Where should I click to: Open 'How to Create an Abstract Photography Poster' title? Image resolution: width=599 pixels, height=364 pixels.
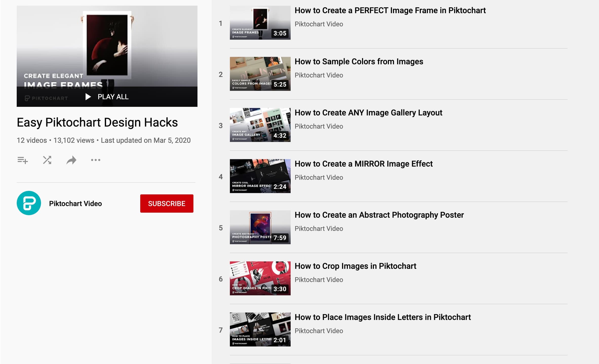click(x=379, y=215)
